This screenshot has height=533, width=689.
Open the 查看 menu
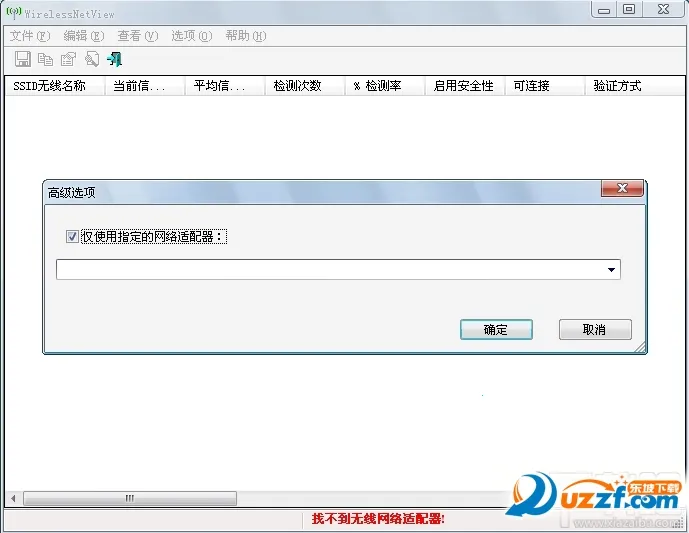tap(137, 36)
